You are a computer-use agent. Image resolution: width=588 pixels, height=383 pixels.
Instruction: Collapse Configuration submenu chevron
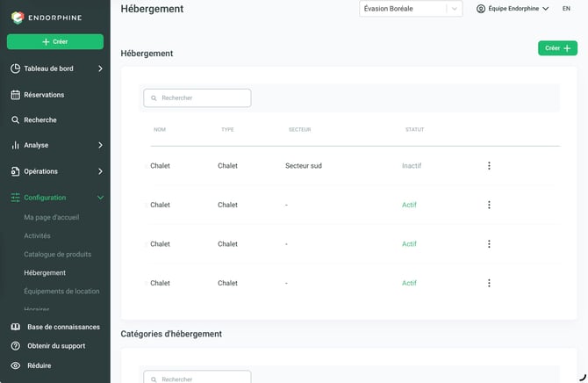point(100,198)
